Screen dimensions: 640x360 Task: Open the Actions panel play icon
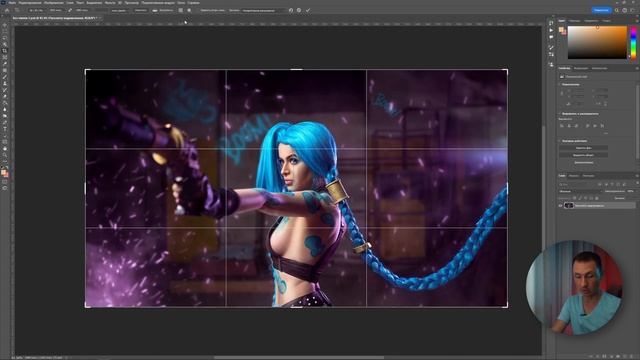(x=551, y=30)
